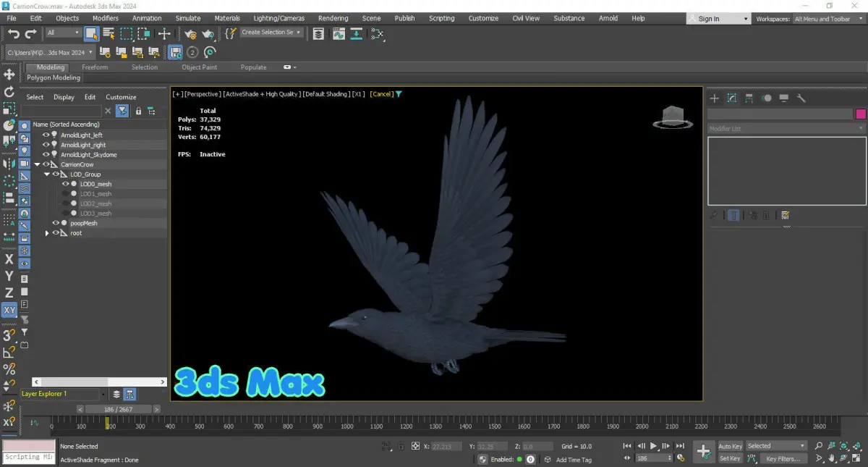Open the Curve Editor icon
Viewport: 868px width, 467px height.
click(x=339, y=33)
